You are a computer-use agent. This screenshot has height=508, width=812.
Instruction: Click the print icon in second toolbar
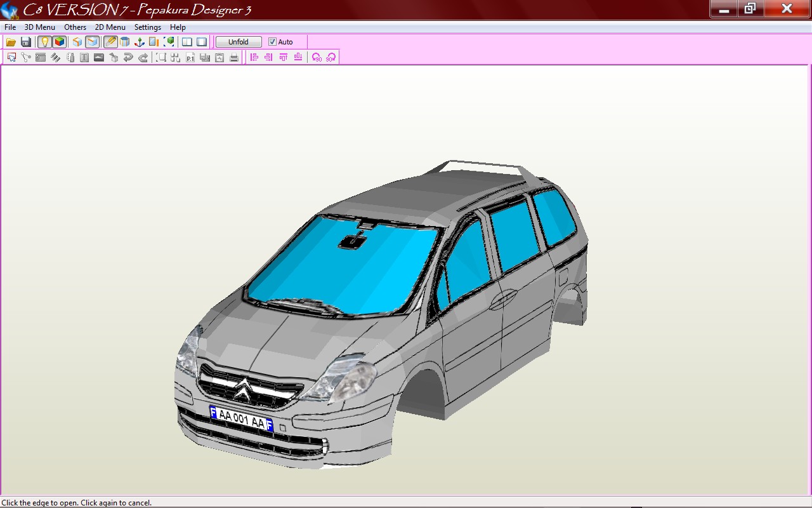pyautogui.click(x=234, y=58)
